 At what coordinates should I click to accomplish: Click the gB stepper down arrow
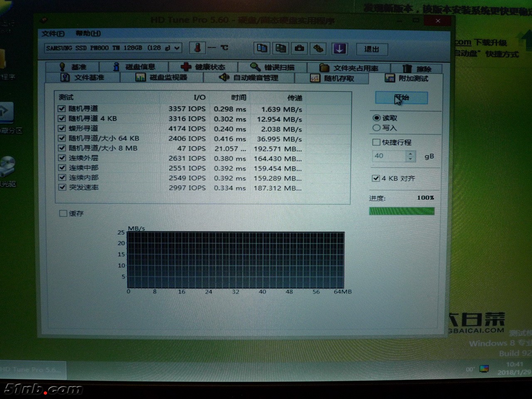pyautogui.click(x=410, y=159)
